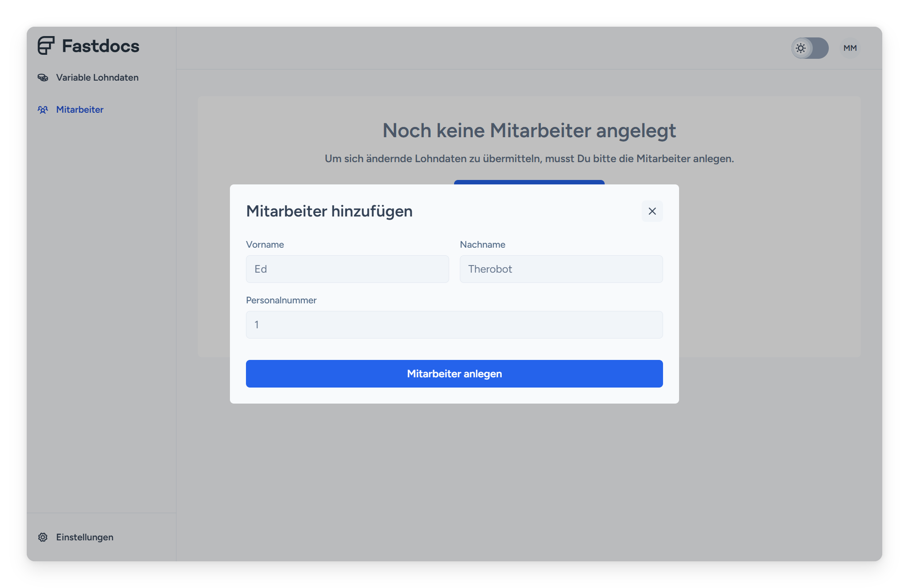Select the Mitarbeiter sidebar label

coord(80,110)
